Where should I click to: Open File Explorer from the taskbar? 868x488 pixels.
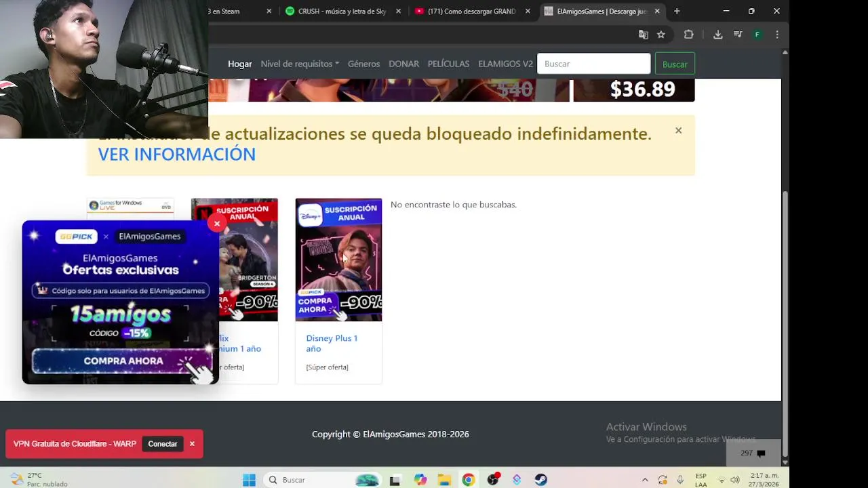[x=444, y=480]
